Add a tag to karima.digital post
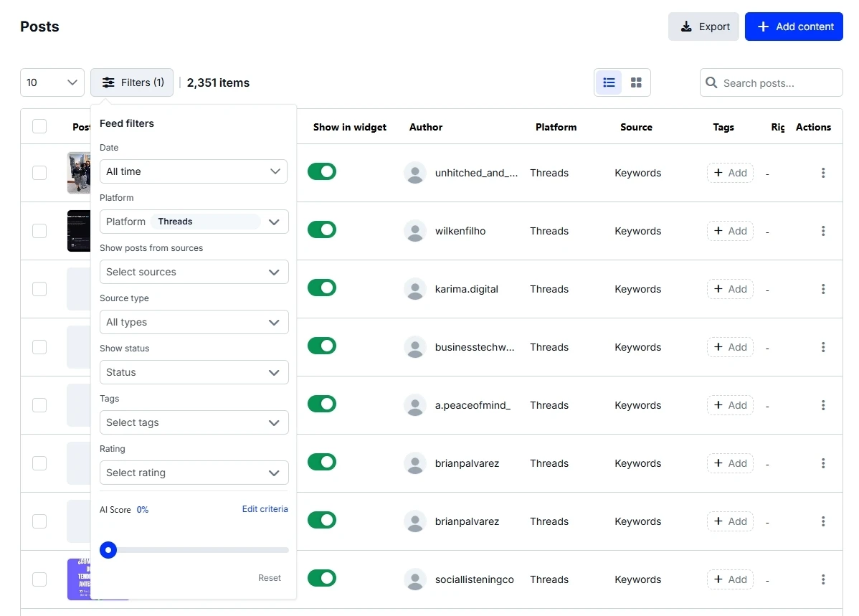Screen dimensions: 859x616 tap(730, 290)
